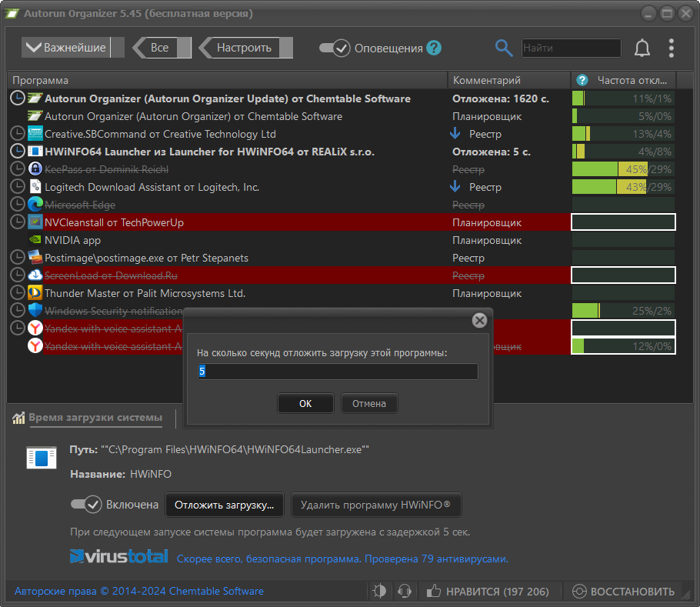
Task: Toggle the Включена switch
Action: pos(86,505)
